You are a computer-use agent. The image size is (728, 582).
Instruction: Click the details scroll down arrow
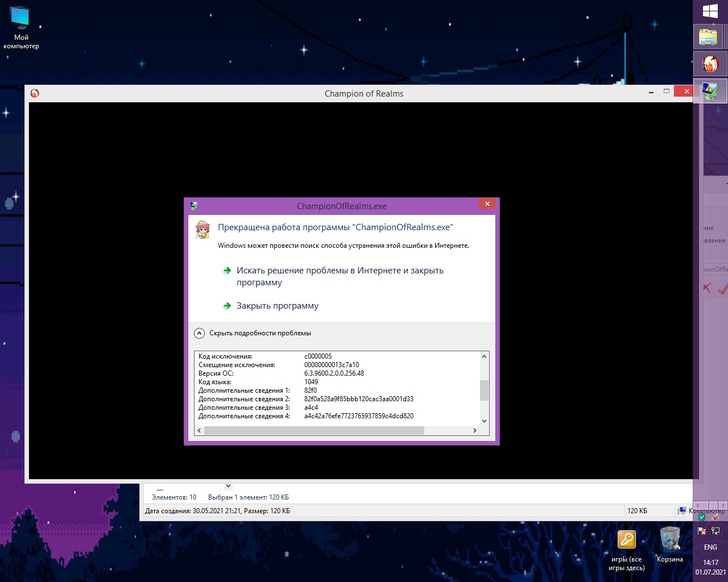coord(484,421)
